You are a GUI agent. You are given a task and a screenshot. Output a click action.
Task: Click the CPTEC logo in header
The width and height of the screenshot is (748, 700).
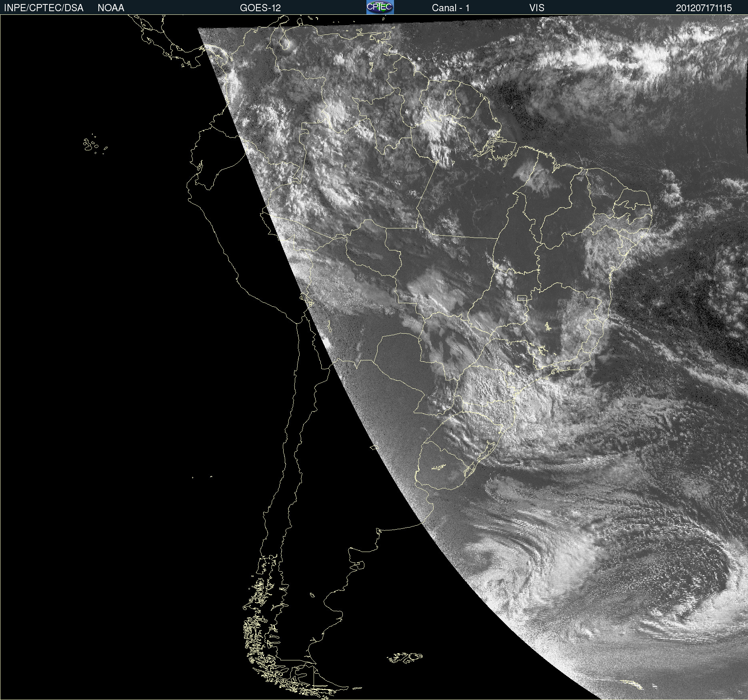[x=380, y=7]
